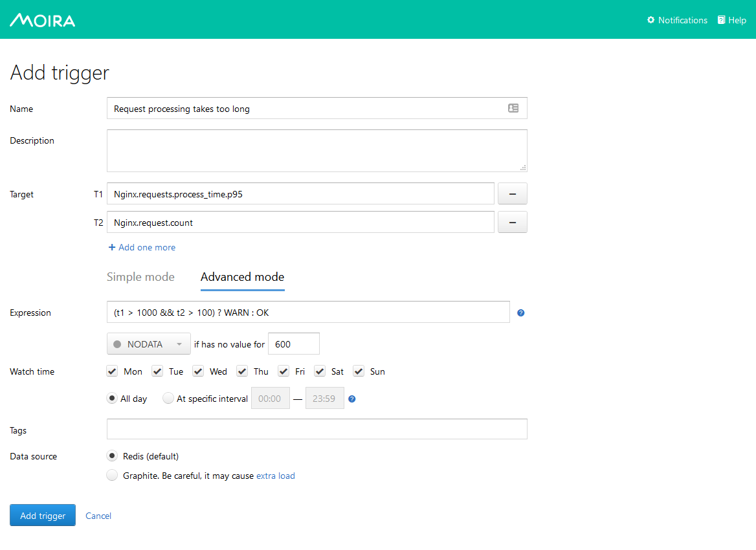Toggle the Sat checkbox
This screenshot has width=756, height=550.
pyautogui.click(x=320, y=371)
